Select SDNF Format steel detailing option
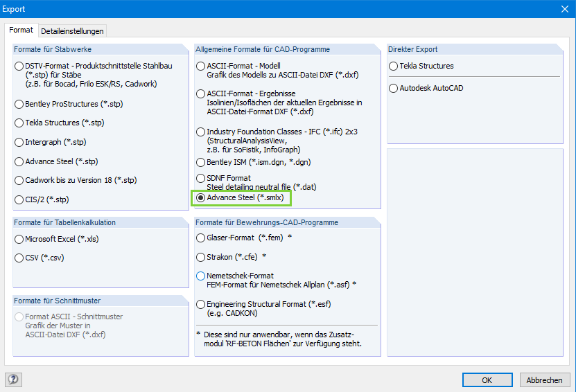The image size is (576, 392). tap(201, 179)
